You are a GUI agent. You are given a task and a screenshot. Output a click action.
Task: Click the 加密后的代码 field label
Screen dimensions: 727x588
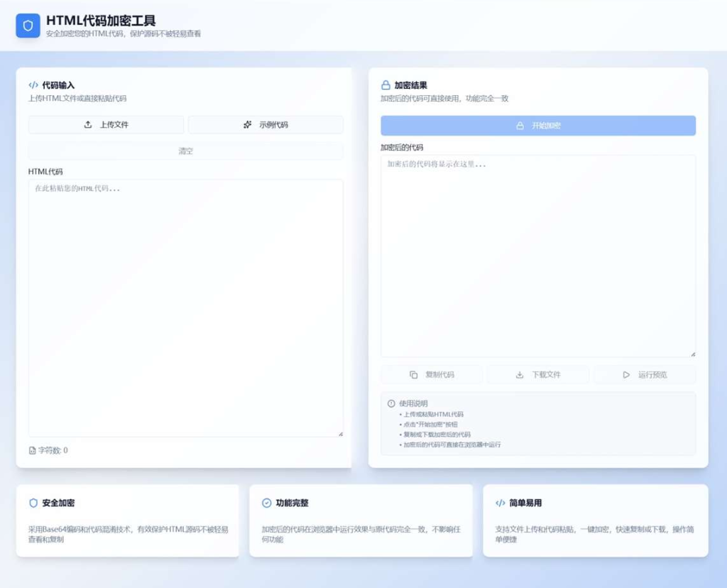point(402,148)
